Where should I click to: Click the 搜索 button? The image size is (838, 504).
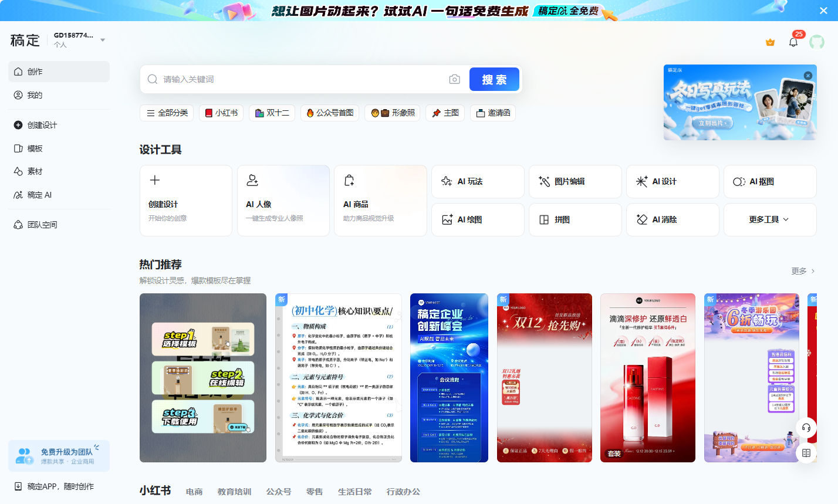[x=494, y=79]
